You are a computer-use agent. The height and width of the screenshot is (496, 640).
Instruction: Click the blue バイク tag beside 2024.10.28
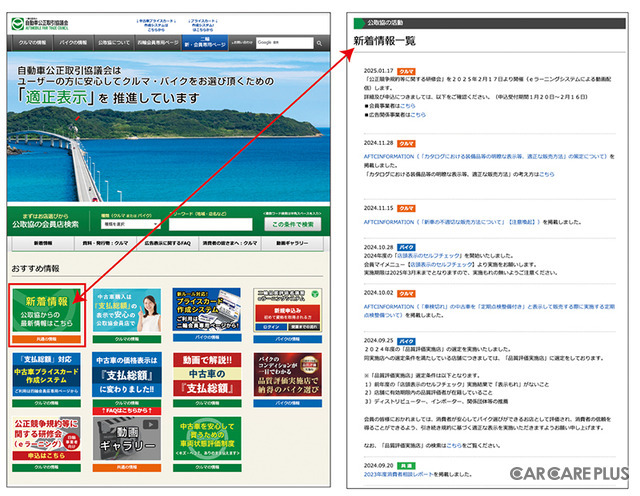406,247
